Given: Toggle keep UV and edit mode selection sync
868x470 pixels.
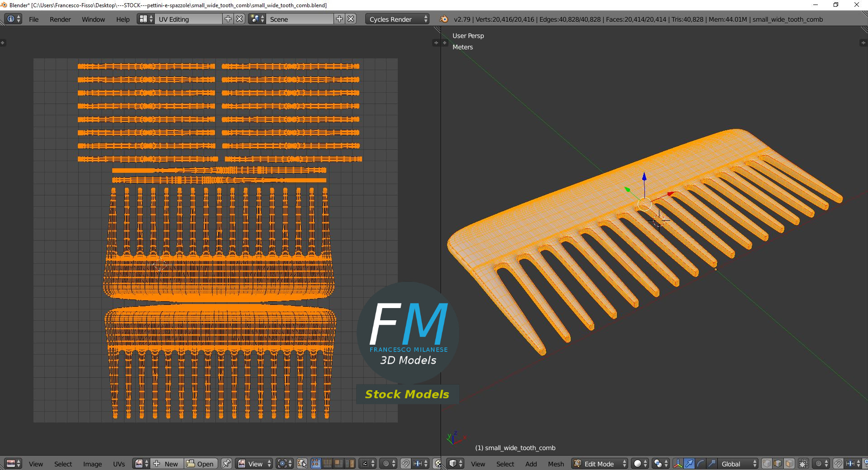Looking at the screenshot, I should [302, 464].
